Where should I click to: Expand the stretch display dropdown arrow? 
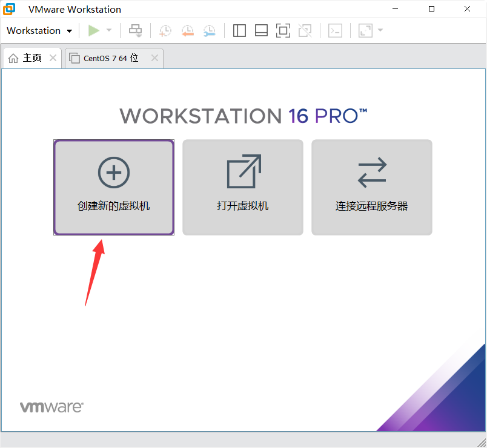coord(380,30)
